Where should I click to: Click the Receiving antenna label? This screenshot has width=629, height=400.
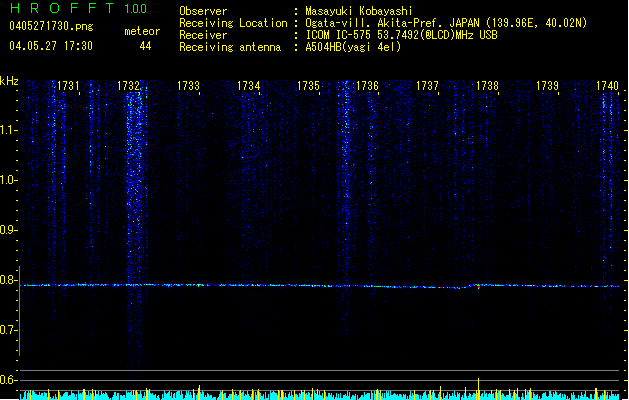(x=230, y=47)
